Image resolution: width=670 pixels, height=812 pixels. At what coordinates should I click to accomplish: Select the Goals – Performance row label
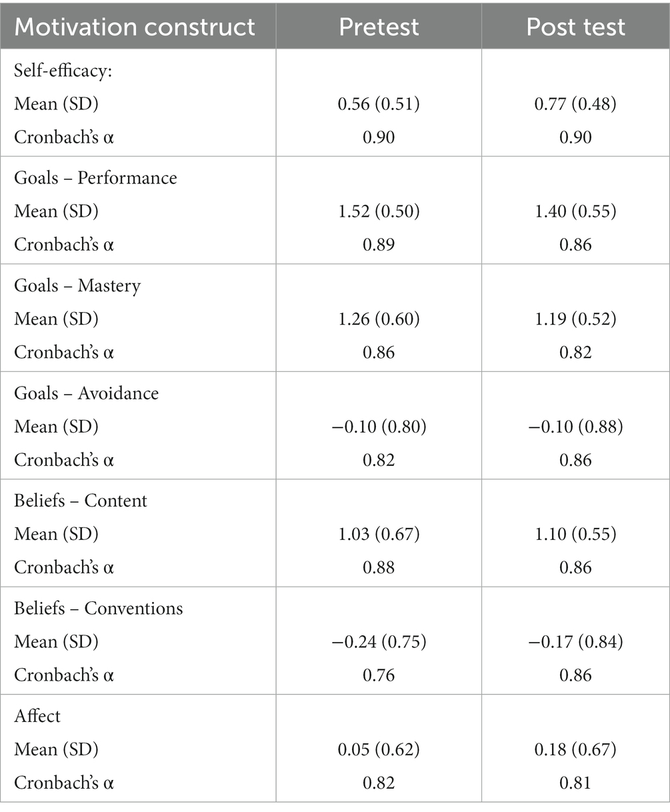[96, 178]
